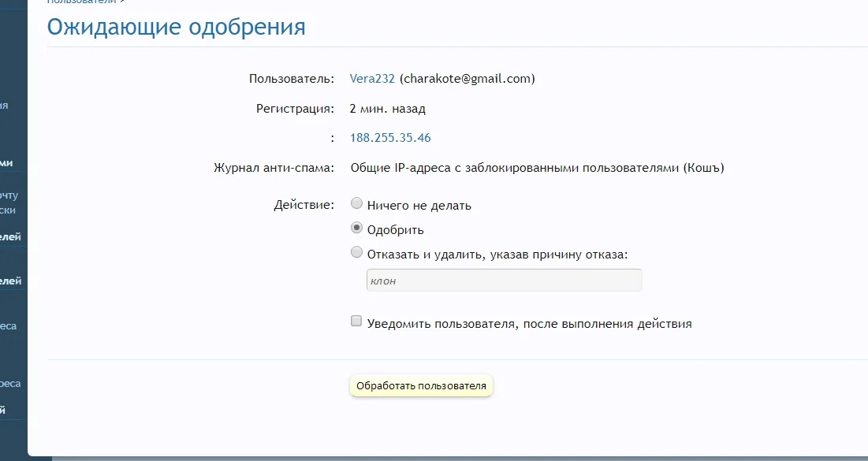Click the IP address 188.255.35.46 link
The width and height of the screenshot is (868, 461).
coord(389,137)
